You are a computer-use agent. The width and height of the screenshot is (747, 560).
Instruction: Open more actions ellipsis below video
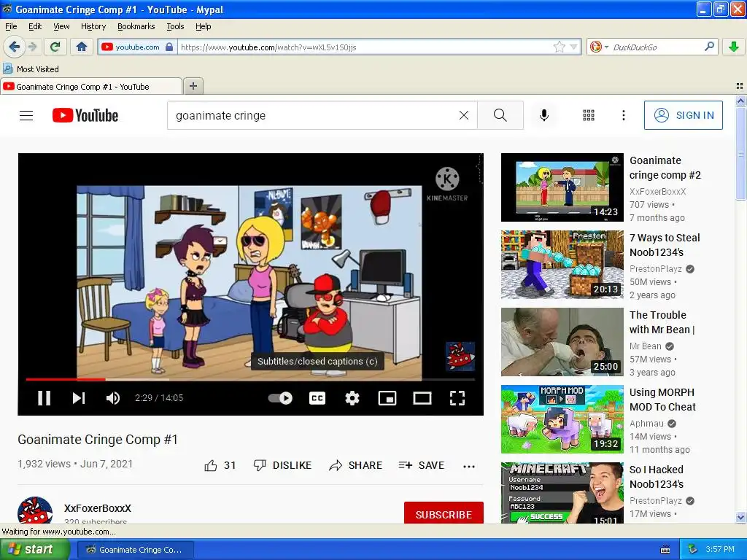tap(469, 466)
